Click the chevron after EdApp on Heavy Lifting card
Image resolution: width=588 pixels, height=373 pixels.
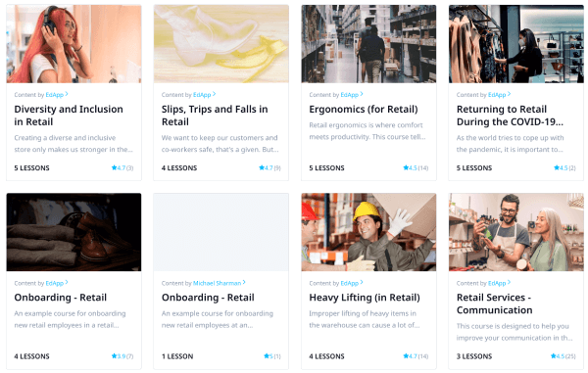[x=362, y=283]
